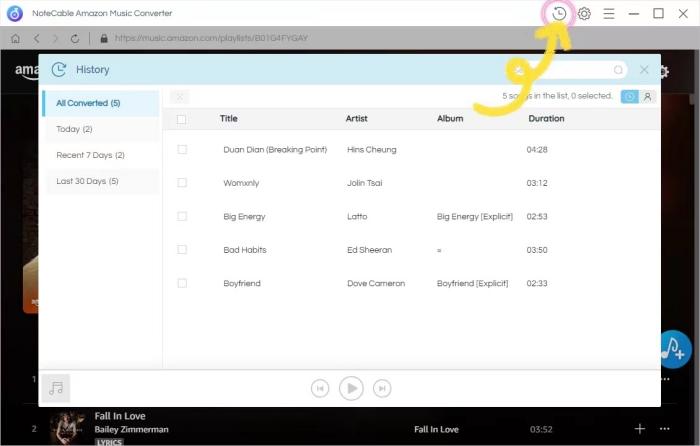Click the History clock icon beside panel title
Image resolution: width=700 pixels, height=446 pixels.
(x=59, y=70)
